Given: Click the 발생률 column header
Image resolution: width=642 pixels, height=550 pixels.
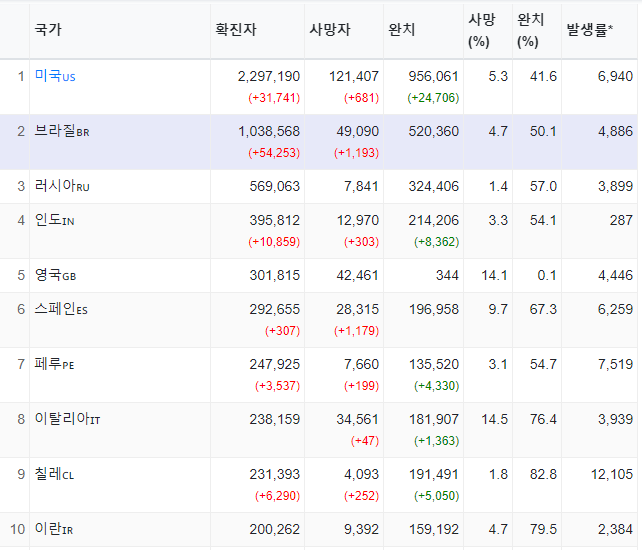Looking at the screenshot, I should tap(590, 30).
